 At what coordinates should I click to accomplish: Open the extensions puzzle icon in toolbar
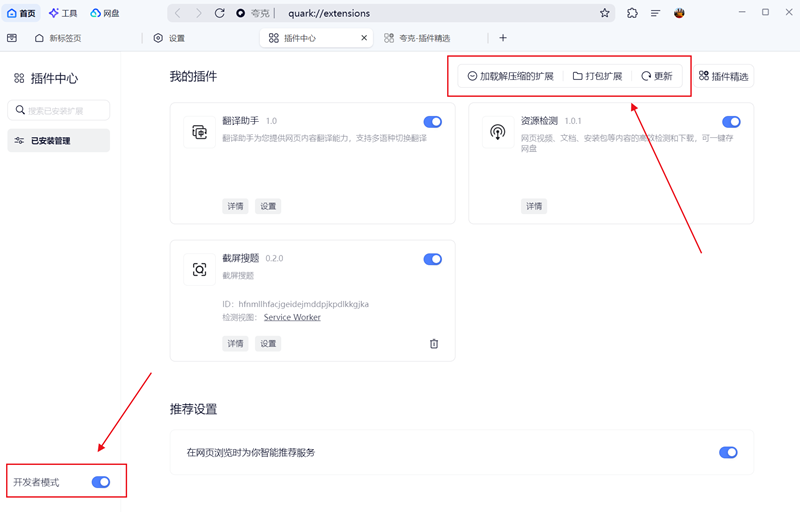(x=632, y=13)
